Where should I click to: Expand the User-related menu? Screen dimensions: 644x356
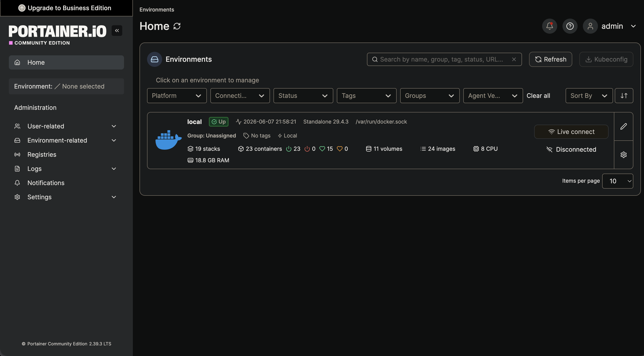66,126
